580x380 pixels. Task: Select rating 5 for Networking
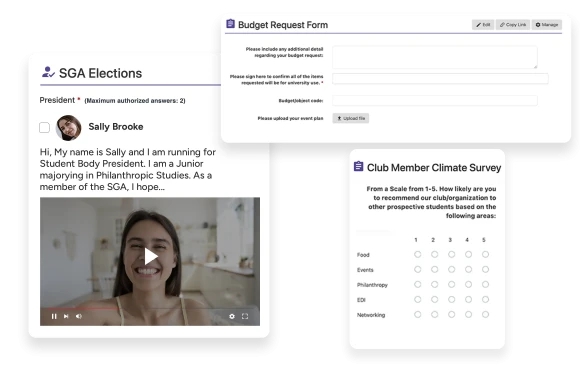point(486,315)
